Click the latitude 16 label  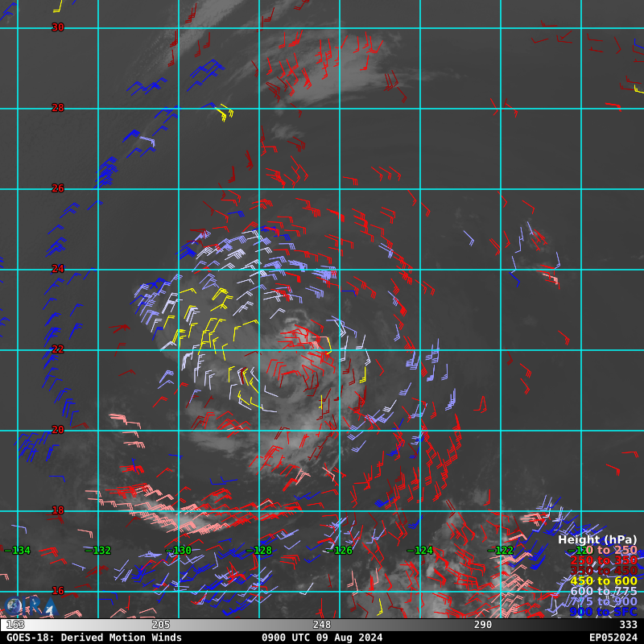click(58, 591)
